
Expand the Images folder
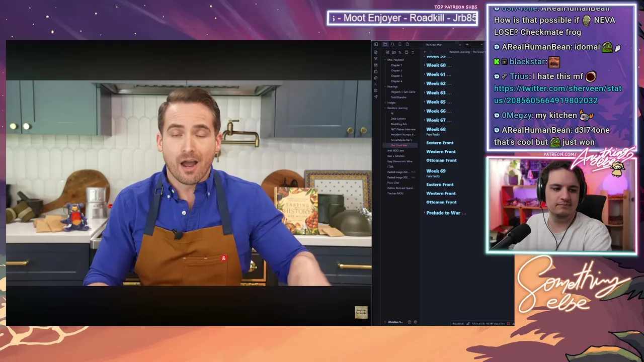click(385, 103)
